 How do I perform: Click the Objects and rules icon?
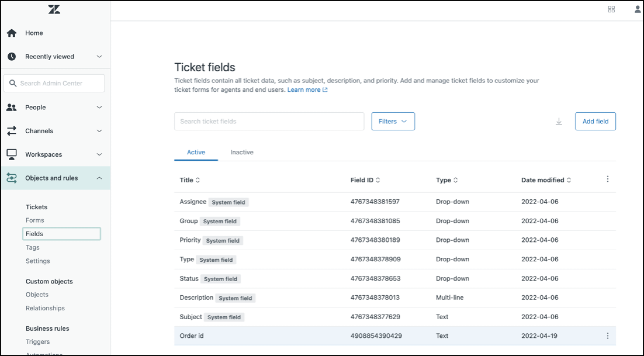tap(11, 178)
